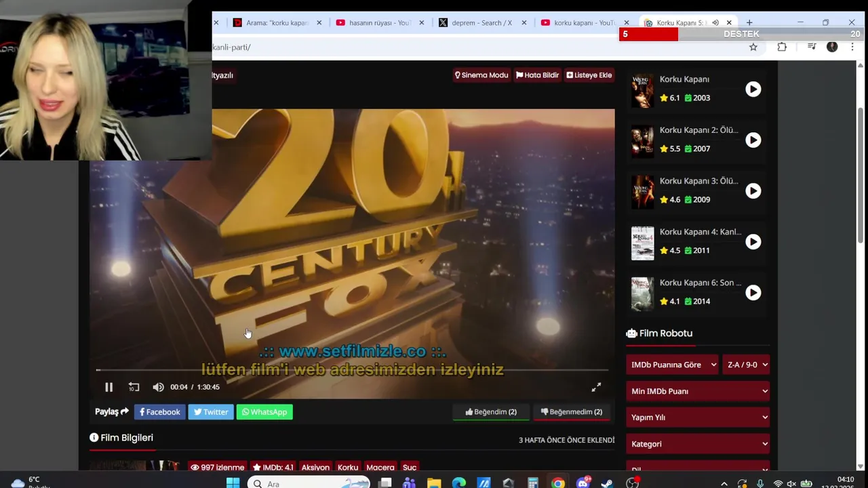This screenshot has height=488, width=868.
Task: Open Korku Kapanı 2003 poster thumbnail
Action: [642, 91]
